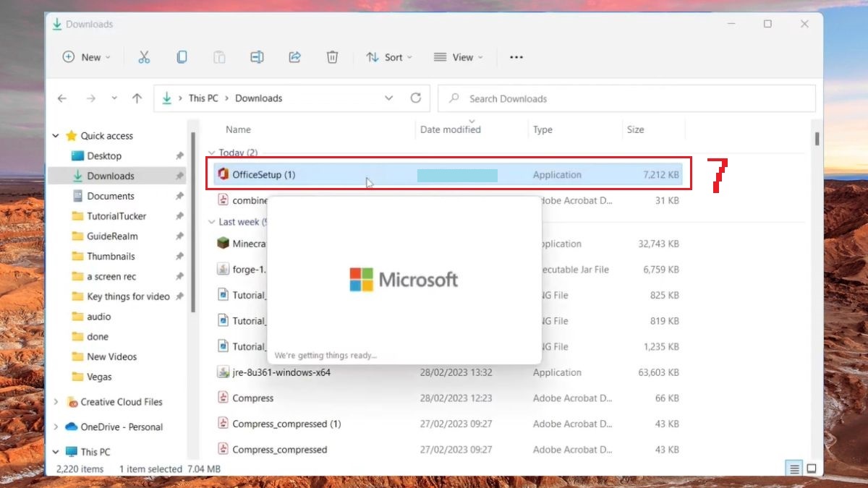Select the OfficeSetup (1) file
Viewport: 868px width, 488px height.
click(x=448, y=174)
